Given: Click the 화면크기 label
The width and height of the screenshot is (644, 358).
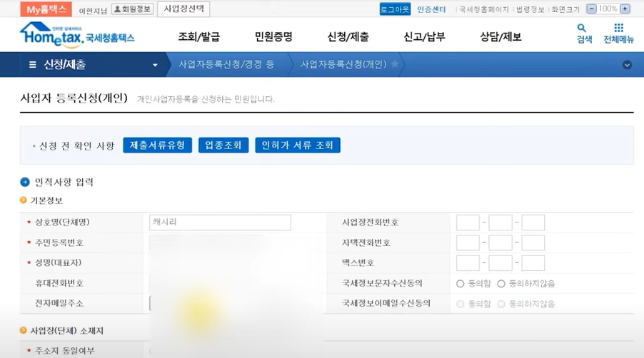Looking at the screenshot, I should pyautogui.click(x=565, y=9).
